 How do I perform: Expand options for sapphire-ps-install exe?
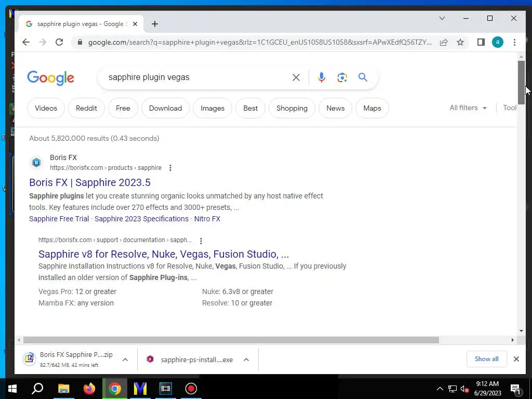246,360
